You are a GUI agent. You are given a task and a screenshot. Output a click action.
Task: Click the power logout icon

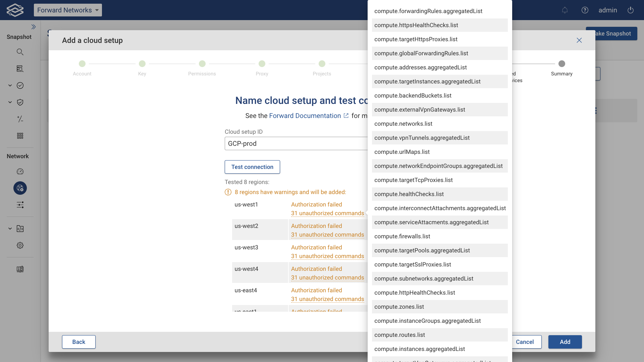pos(631,10)
